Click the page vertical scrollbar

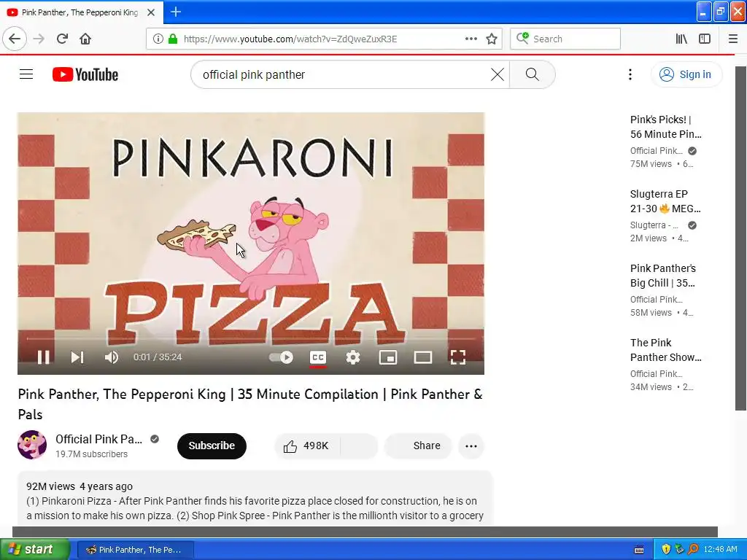click(x=740, y=238)
